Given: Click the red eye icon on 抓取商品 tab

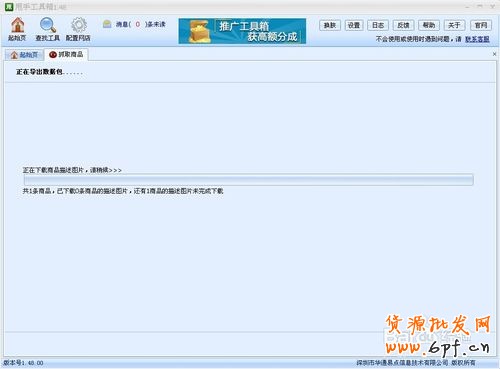Looking at the screenshot, I should [53, 55].
